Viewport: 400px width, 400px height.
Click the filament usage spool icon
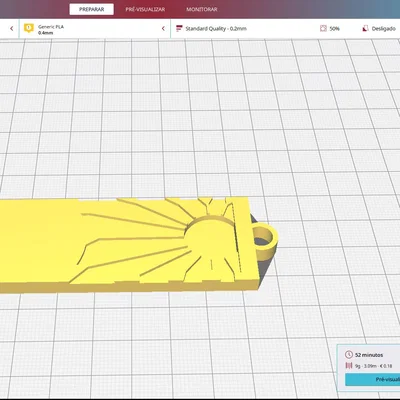pos(349,366)
